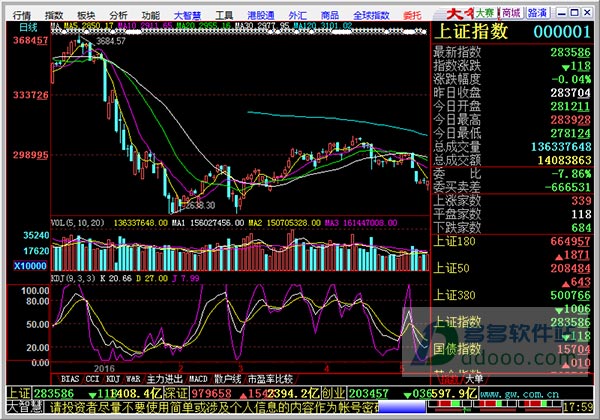600x420 pixels.
Task: Open the 行情 menu
Action: click(21, 15)
